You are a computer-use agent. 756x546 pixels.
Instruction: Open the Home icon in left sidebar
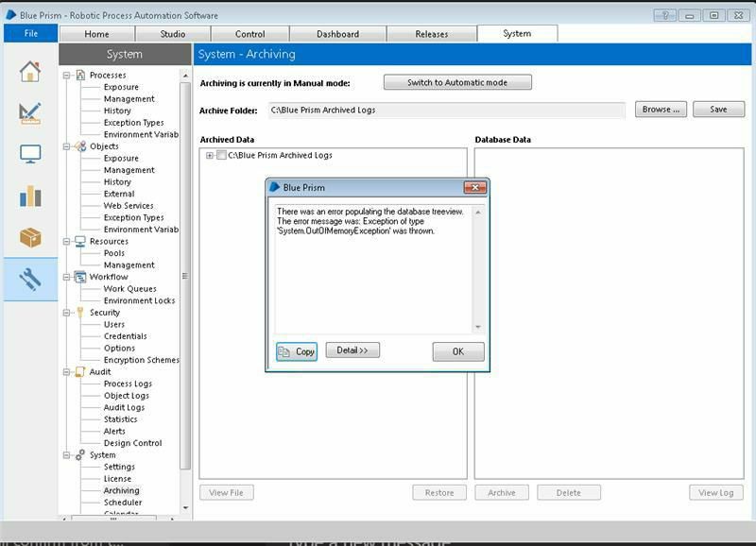[x=30, y=72]
